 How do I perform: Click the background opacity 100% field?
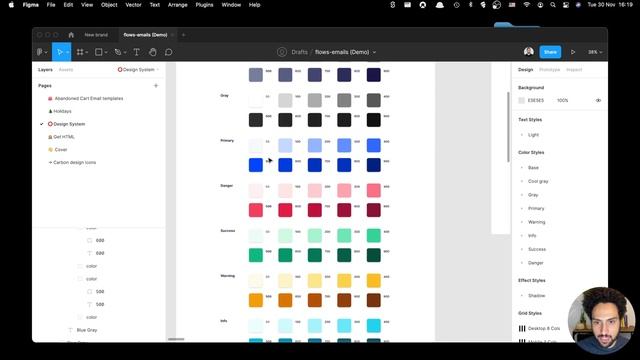562,100
